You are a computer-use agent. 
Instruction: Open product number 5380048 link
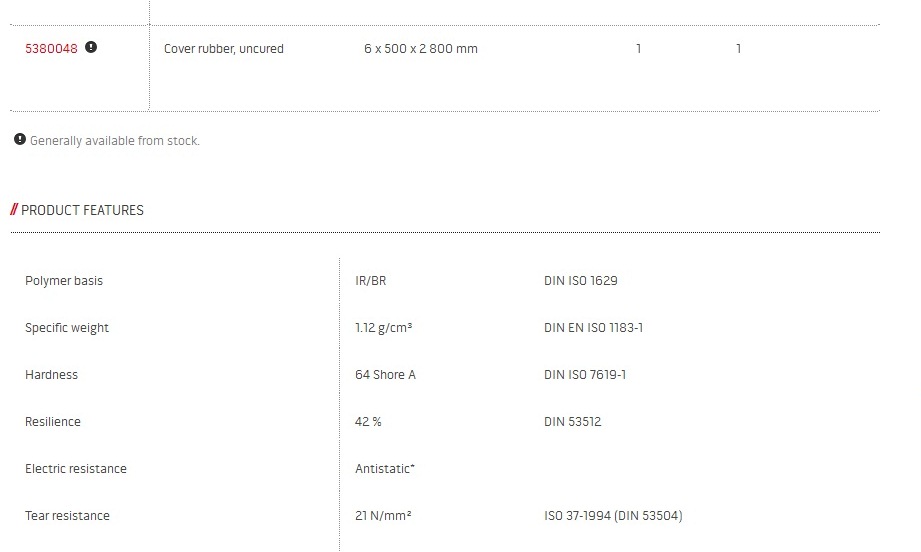51,48
